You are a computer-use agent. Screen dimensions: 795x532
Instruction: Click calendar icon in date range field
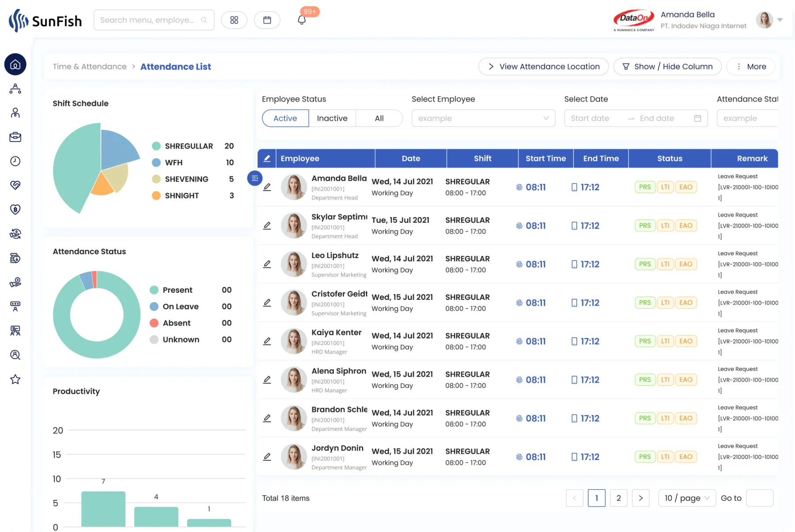tap(697, 118)
